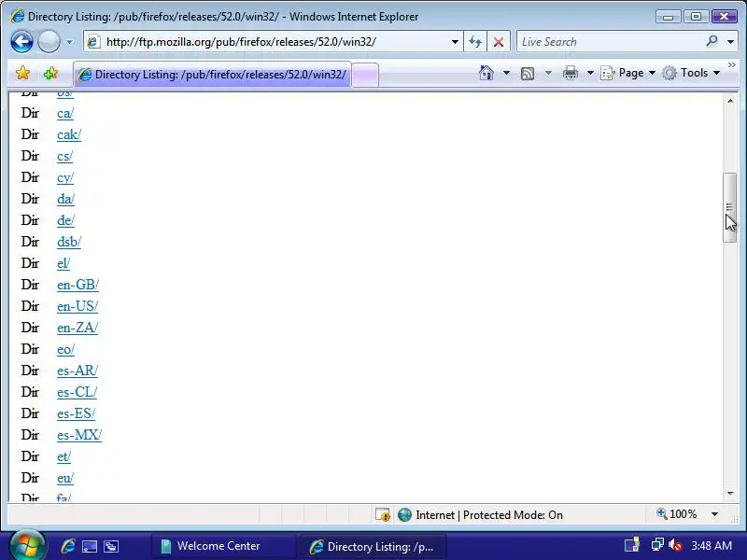Click Directory Listing taskbar button
The image size is (747, 560).
(x=372, y=546)
